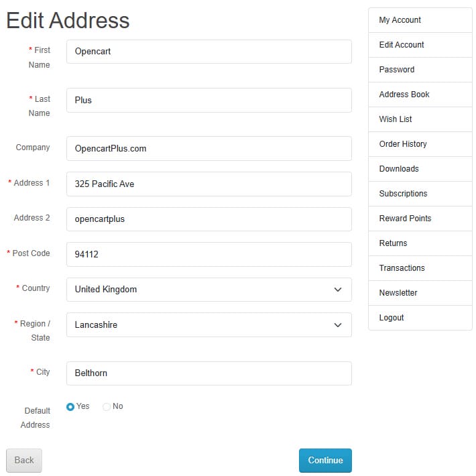Open the Downloads sidebar item
Screen dimensions: 476x476
tap(420, 169)
